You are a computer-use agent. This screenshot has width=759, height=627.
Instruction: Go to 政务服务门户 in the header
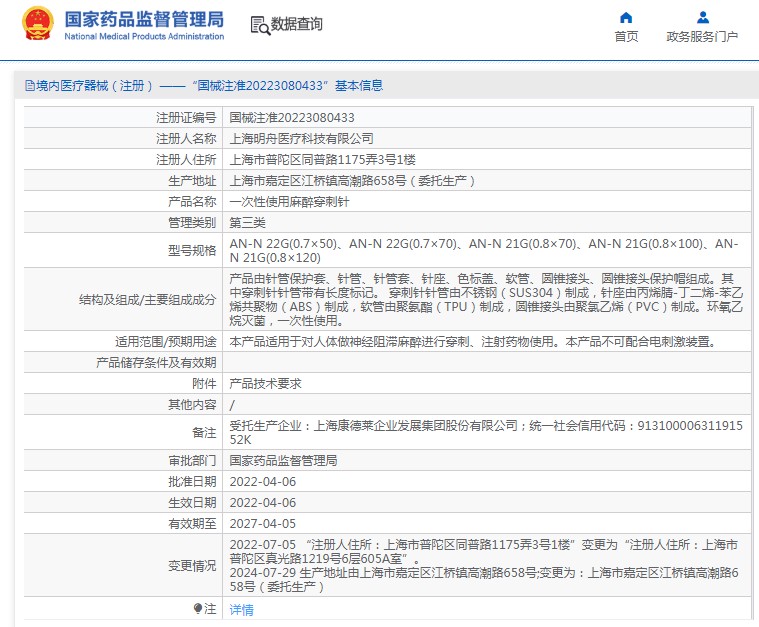702,37
